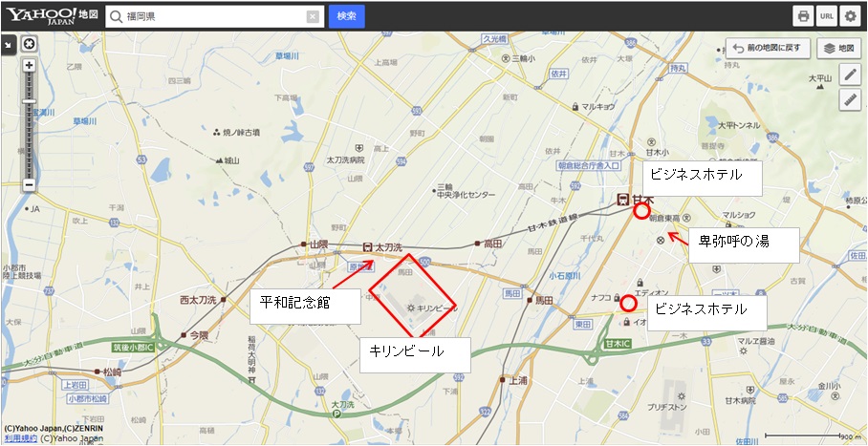Click the zoom level slider handle
Viewport: 868px width, 446px height.
tap(30, 101)
